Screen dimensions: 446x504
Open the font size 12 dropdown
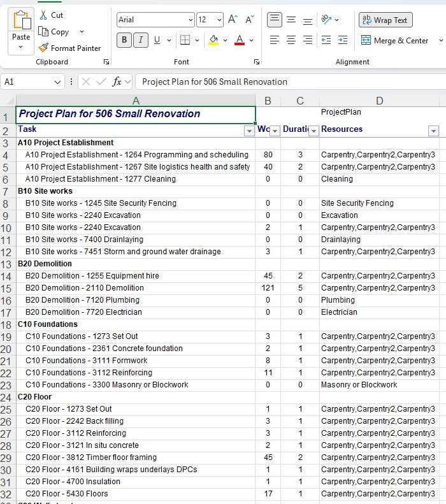219,20
